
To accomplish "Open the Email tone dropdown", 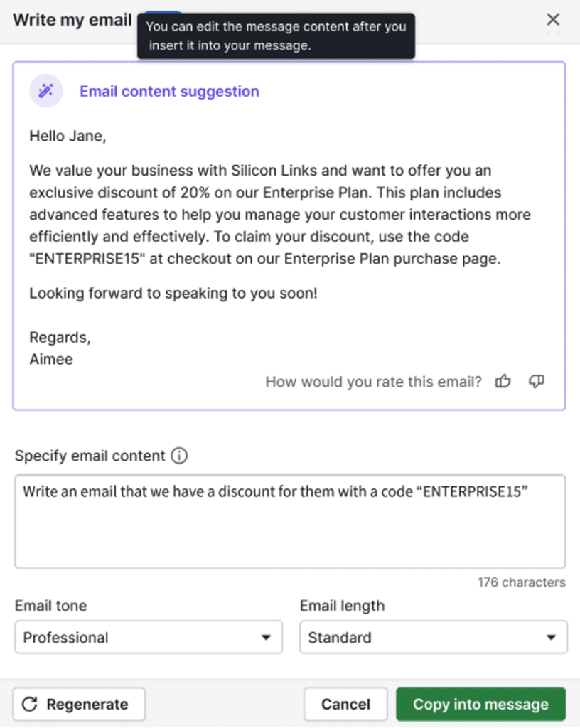I will 148,637.
